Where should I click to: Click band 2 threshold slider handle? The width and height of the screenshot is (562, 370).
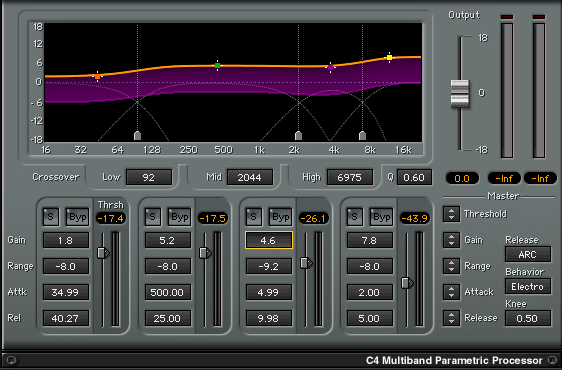point(205,253)
